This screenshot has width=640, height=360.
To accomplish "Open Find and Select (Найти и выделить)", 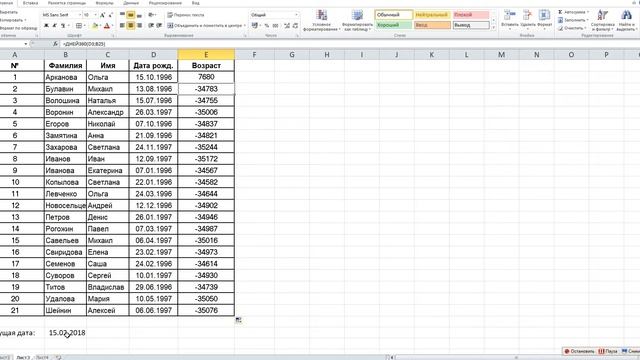I will tap(626, 20).
